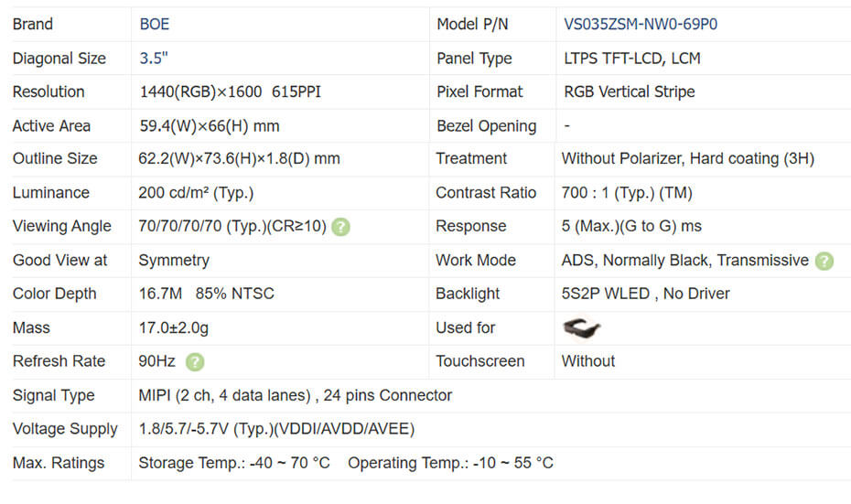The image size is (851, 504).
Task: Click the help icon after Work Mode value
Action: coord(824,261)
